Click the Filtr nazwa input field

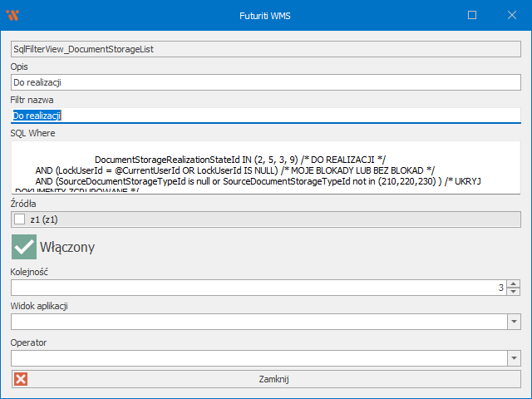[x=266, y=116]
